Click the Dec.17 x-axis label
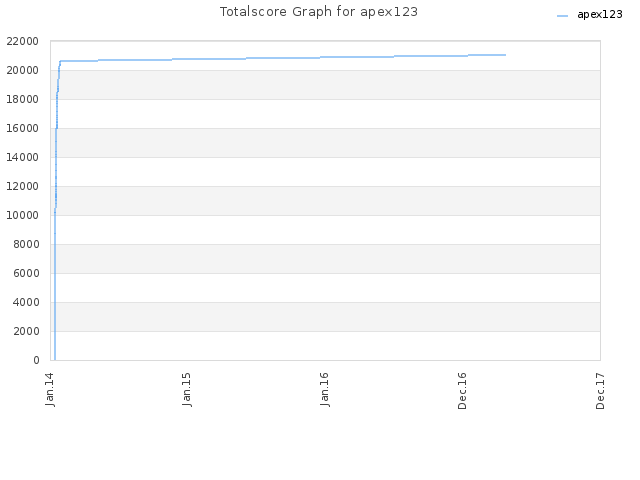Viewport: 640px width, 480px height. (x=600, y=391)
